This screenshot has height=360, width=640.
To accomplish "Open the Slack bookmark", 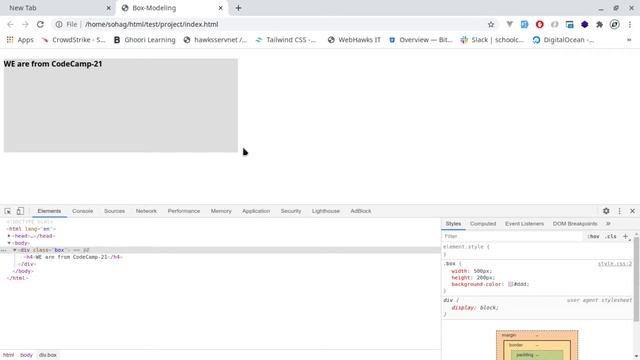I will pos(492,40).
